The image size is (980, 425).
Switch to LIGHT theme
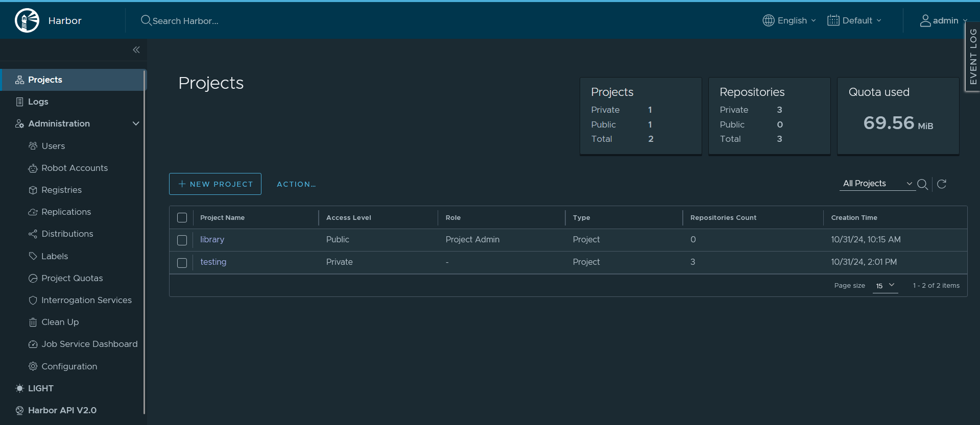click(40, 388)
